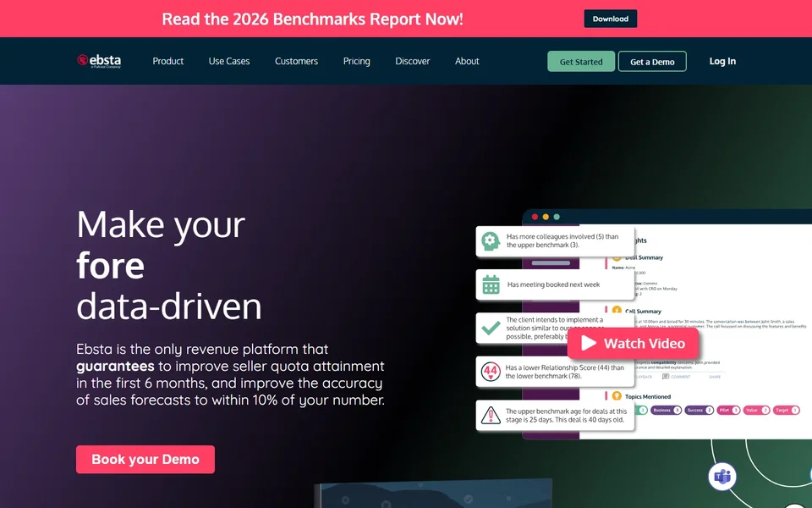Click the Microsoft Teams icon
812x508 pixels.
point(722,477)
